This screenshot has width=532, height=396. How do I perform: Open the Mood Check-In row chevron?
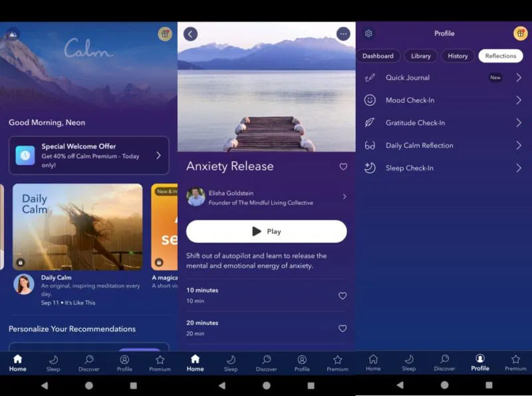519,100
